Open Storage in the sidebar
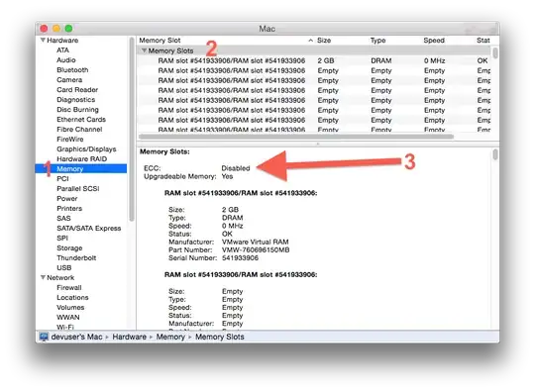Image resolution: width=535 pixels, height=392 pixels. (x=69, y=247)
